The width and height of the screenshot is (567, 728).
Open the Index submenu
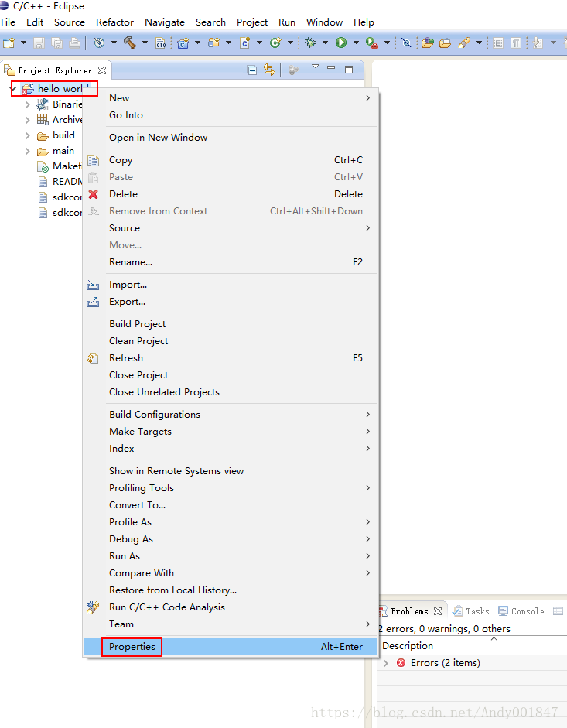tap(231, 448)
